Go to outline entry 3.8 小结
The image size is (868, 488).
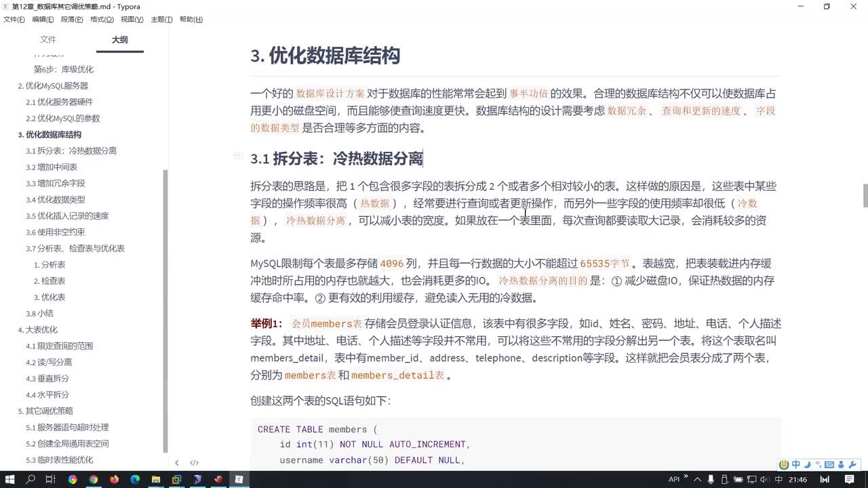(39, 313)
